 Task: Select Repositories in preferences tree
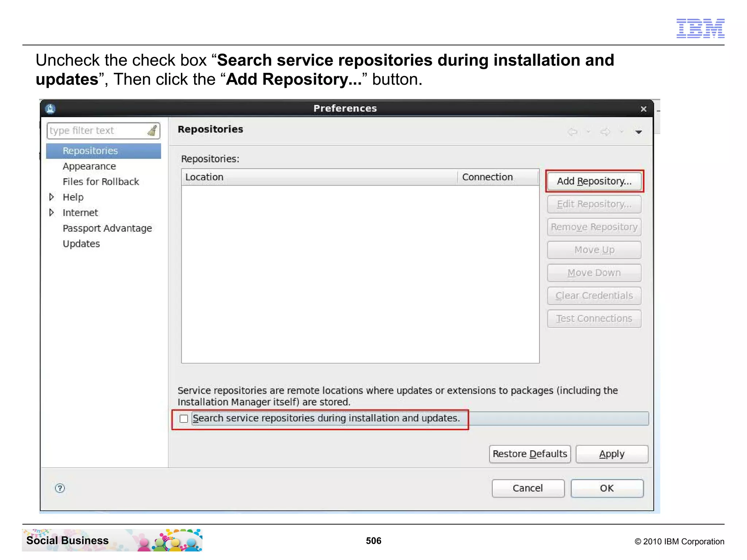(104, 151)
